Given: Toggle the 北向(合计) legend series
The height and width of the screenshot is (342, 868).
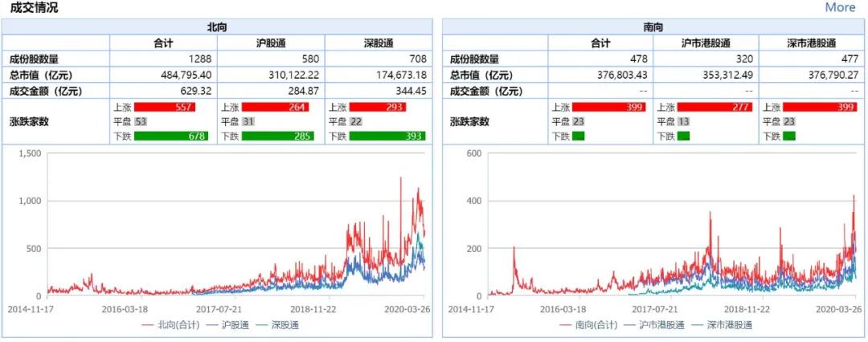Looking at the screenshot, I should click(x=170, y=325).
